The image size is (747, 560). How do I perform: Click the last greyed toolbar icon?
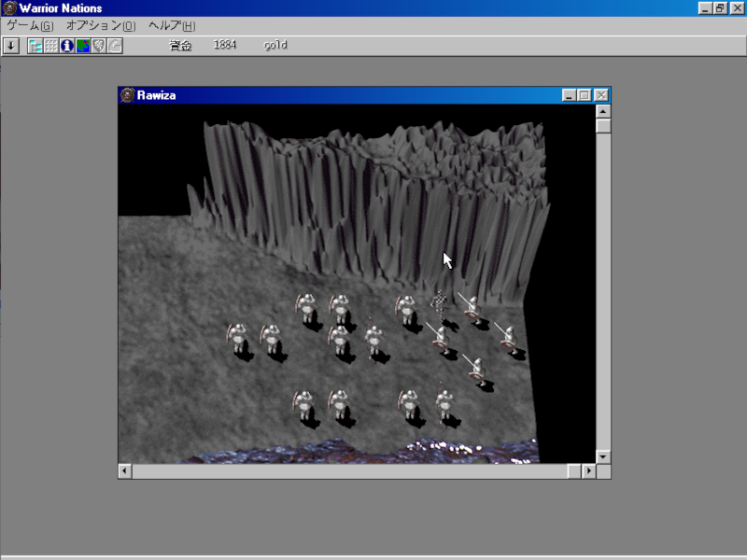coord(115,46)
